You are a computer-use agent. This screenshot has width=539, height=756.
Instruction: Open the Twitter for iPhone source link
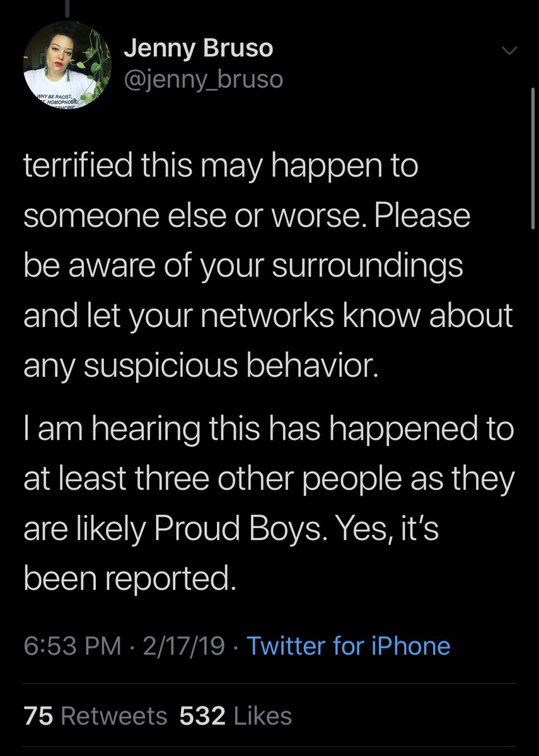(x=348, y=646)
